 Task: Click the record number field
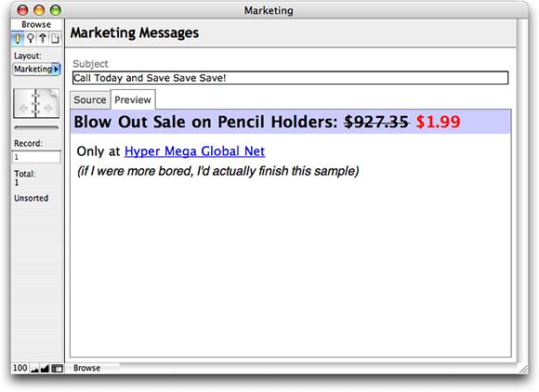36,157
